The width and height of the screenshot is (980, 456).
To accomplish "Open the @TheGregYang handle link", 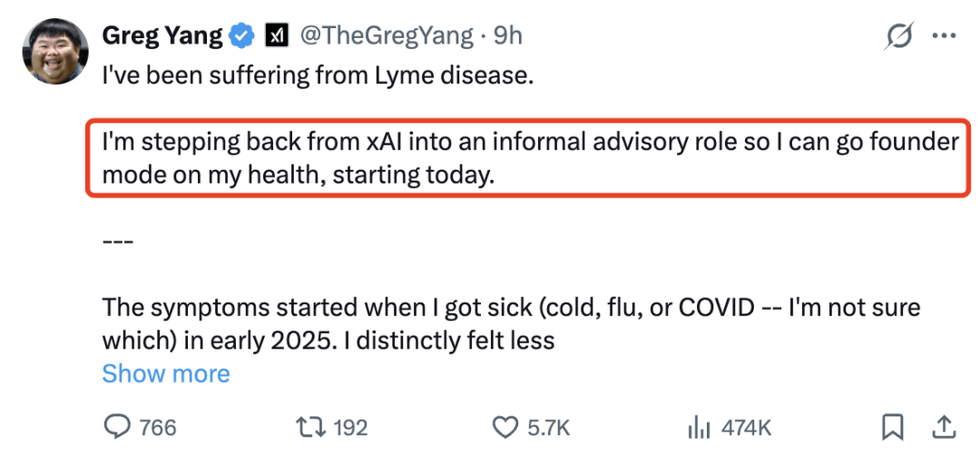I will coord(387,36).
